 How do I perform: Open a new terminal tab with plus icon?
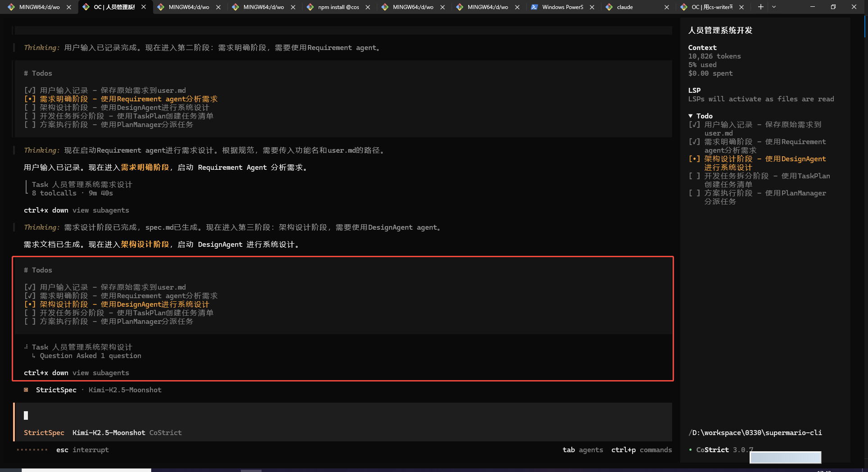[x=760, y=7]
